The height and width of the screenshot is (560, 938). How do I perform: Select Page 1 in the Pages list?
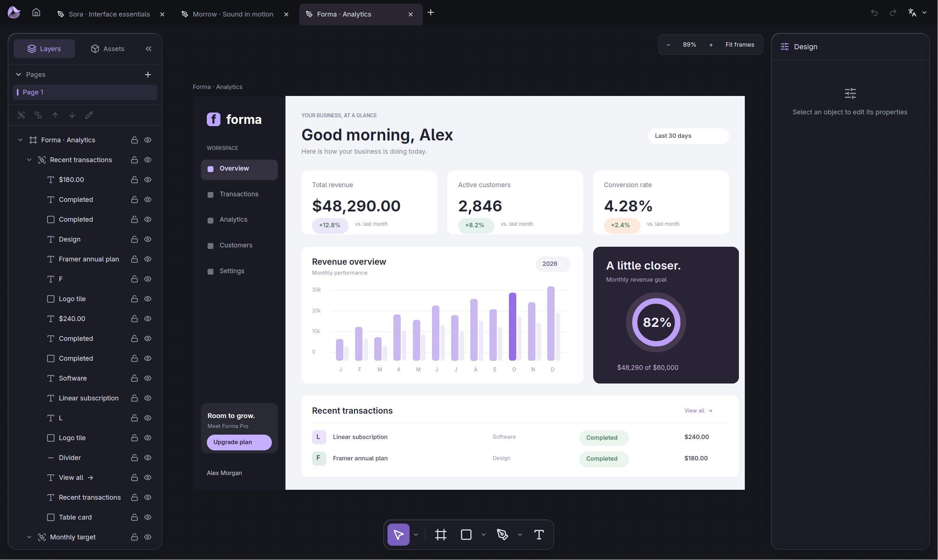tap(85, 92)
